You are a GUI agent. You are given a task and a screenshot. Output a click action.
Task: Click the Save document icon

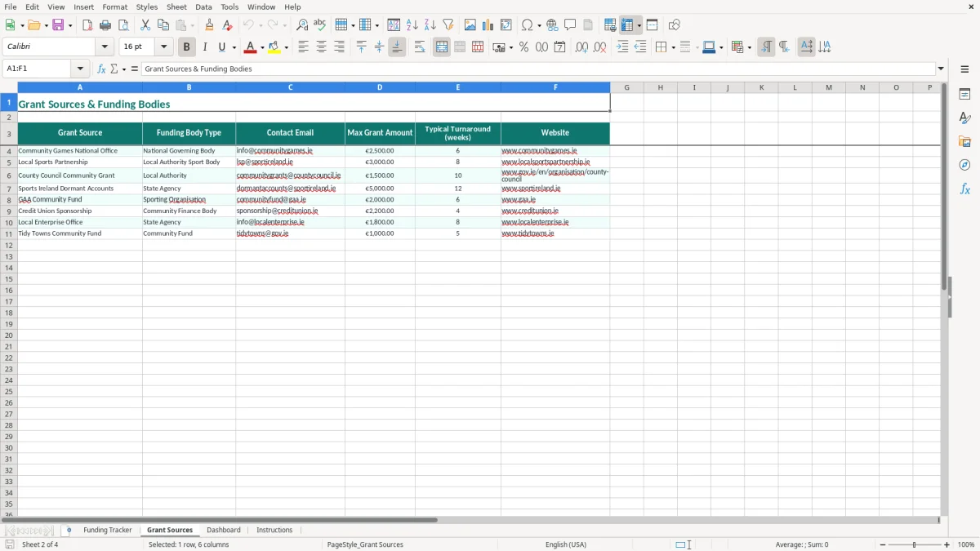(58, 25)
